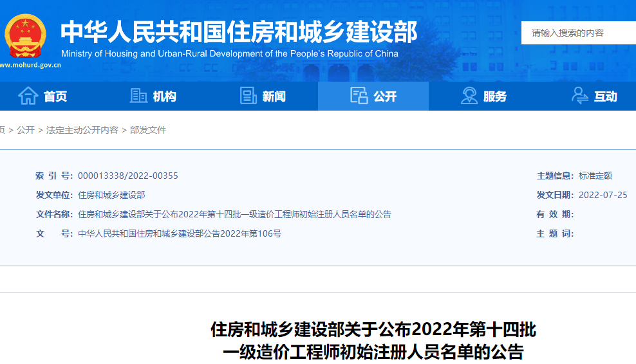
Task: Focus the 请输入搜索的内容 search box
Action: pos(578,33)
